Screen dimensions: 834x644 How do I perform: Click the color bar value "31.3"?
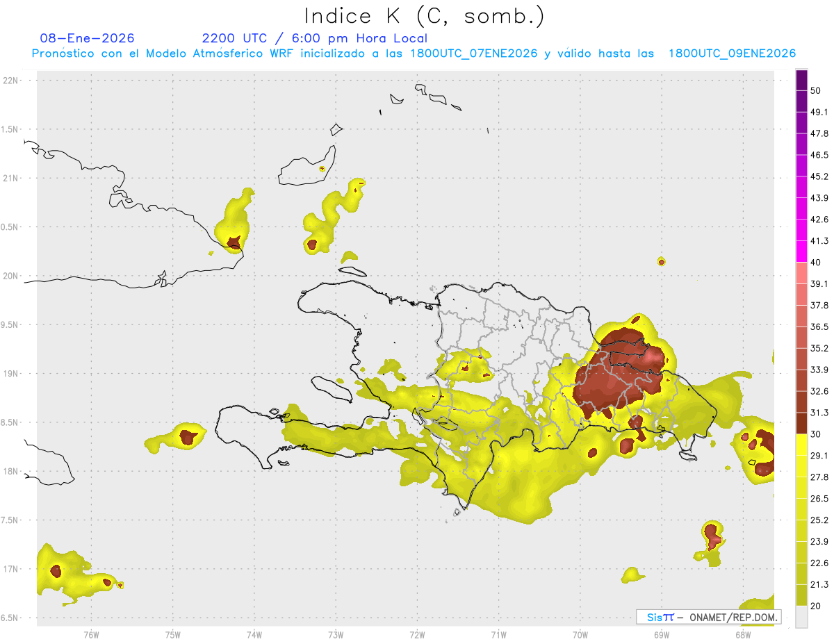[x=819, y=413]
